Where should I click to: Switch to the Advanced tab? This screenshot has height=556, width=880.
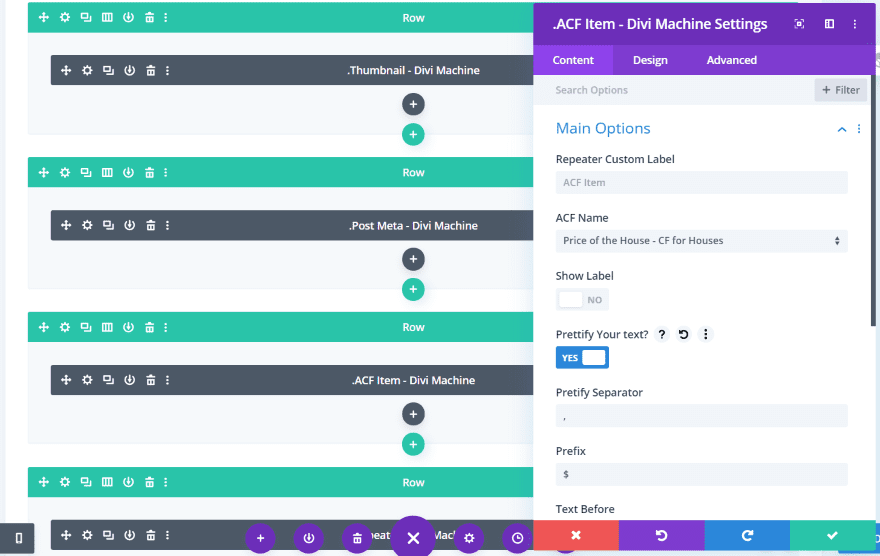[731, 60]
